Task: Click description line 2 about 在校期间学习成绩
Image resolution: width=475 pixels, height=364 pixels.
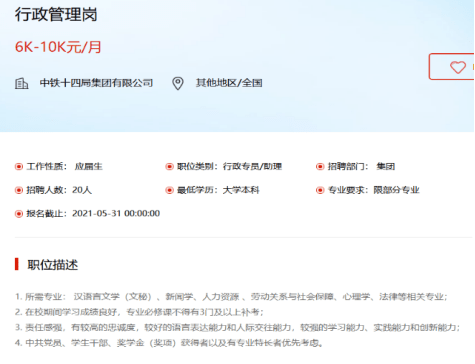Action: click(x=139, y=312)
